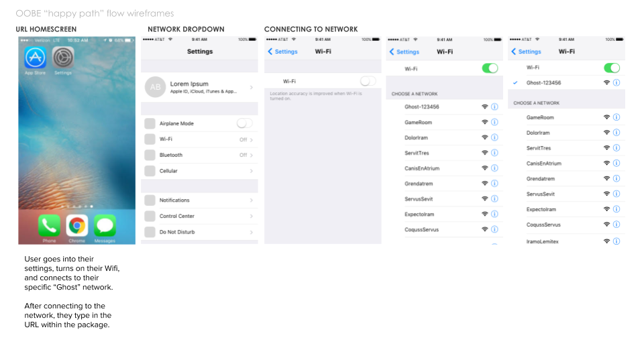The height and width of the screenshot is (362, 644).
Task: Tap Lorem Ipsum account name in Settings
Action: point(189,84)
